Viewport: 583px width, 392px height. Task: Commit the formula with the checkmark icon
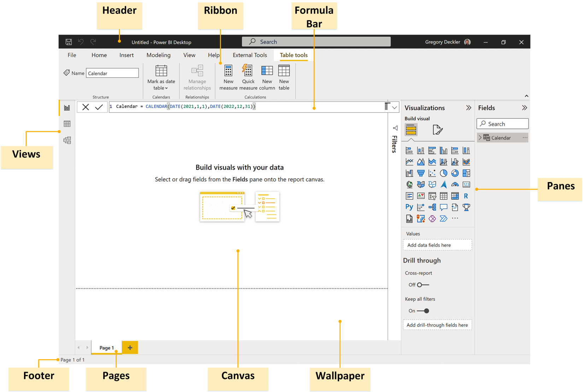pos(99,107)
